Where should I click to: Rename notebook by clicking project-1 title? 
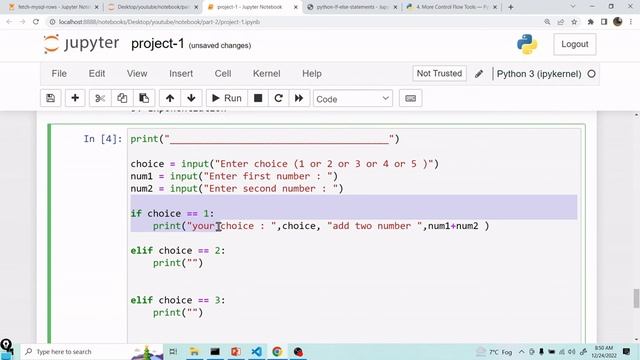[x=158, y=44]
